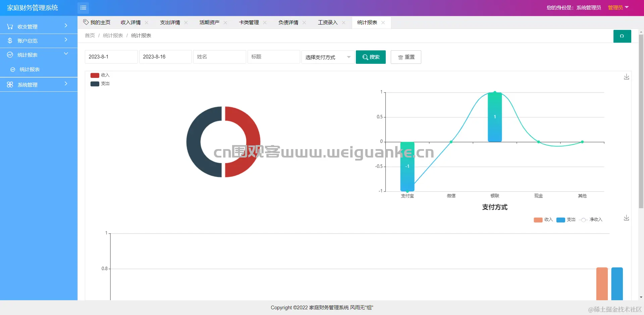Image resolution: width=644 pixels, height=315 pixels.
Task: Click the 姓名 input field
Action: click(x=220, y=57)
